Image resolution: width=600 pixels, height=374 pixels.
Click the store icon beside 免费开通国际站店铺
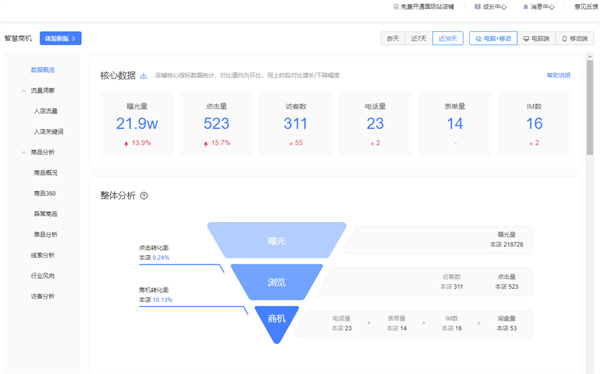[396, 7]
